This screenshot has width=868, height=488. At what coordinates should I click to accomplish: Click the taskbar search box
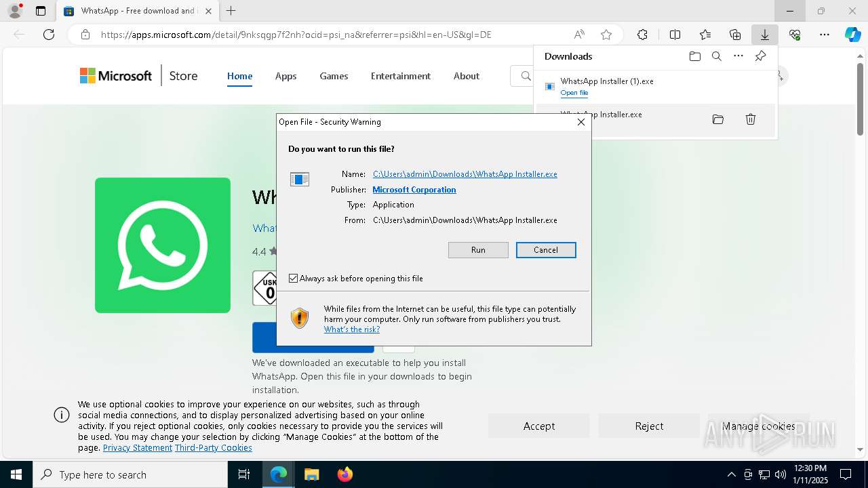(130, 474)
